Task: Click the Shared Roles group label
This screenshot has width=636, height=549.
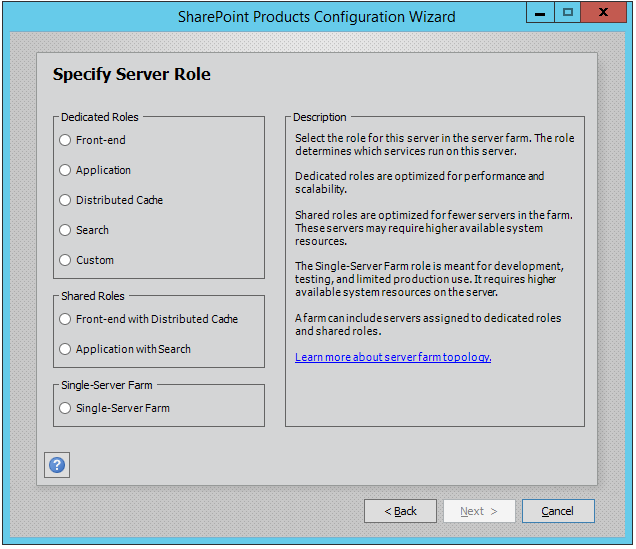Action: tap(93, 296)
